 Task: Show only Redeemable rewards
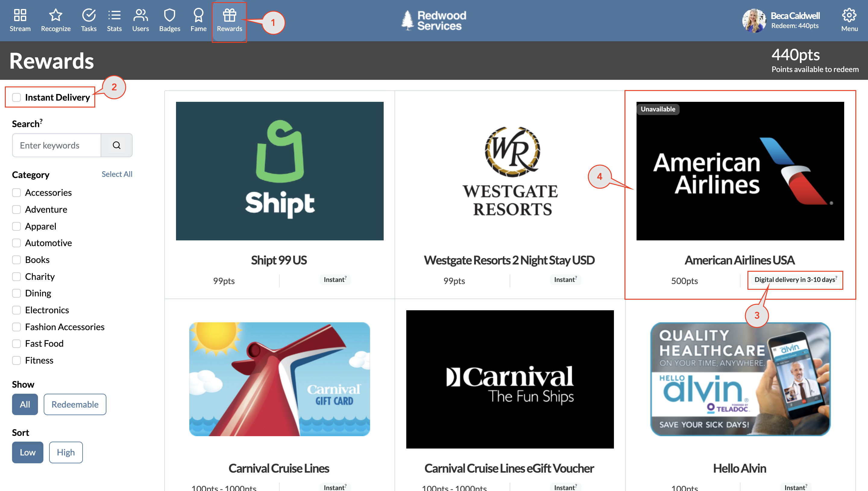(x=75, y=404)
